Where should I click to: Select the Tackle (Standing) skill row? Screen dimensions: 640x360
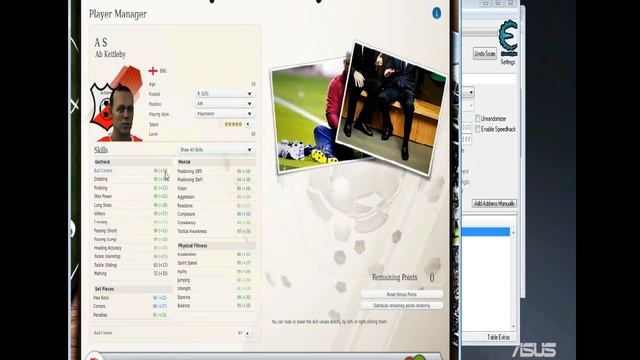[x=131, y=256]
